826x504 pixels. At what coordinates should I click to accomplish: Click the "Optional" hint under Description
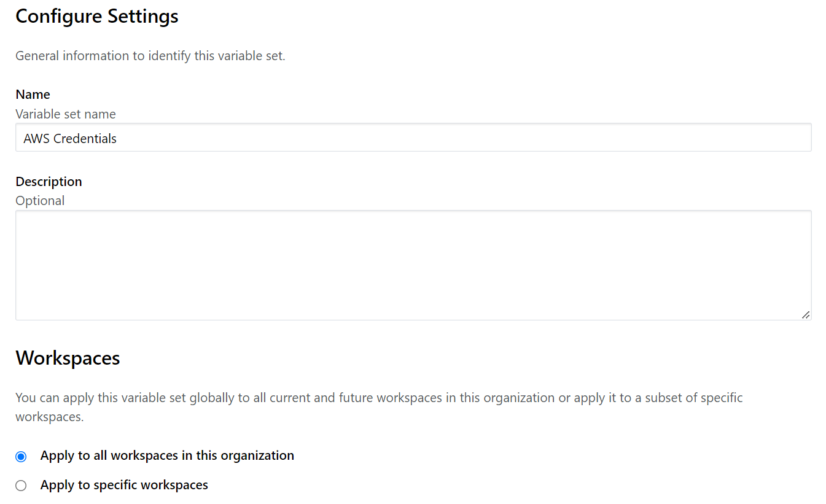click(40, 201)
